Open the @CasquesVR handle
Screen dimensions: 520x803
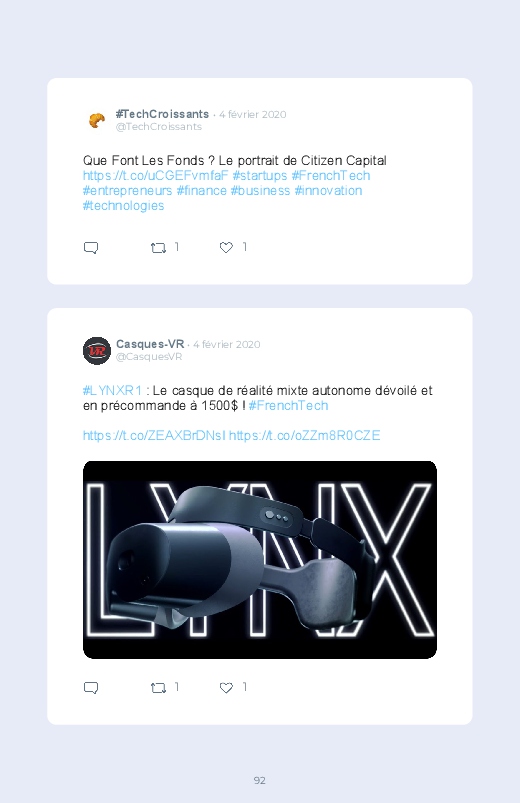pos(149,357)
